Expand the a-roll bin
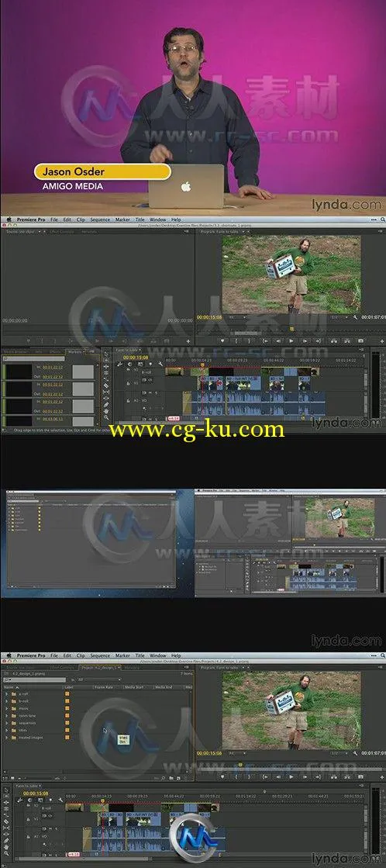This screenshot has width=386, height=868. (x=7, y=693)
